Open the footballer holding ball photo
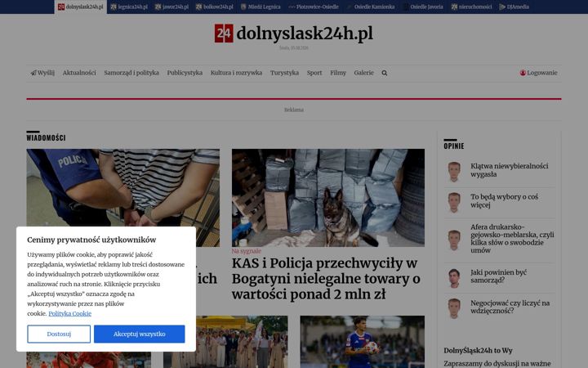This screenshot has height=368, width=588. (x=363, y=342)
